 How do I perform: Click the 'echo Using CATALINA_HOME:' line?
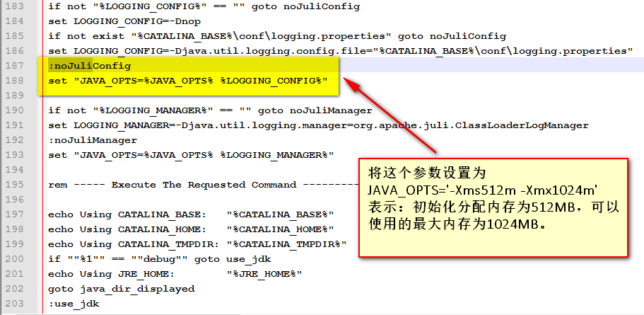click(x=192, y=229)
